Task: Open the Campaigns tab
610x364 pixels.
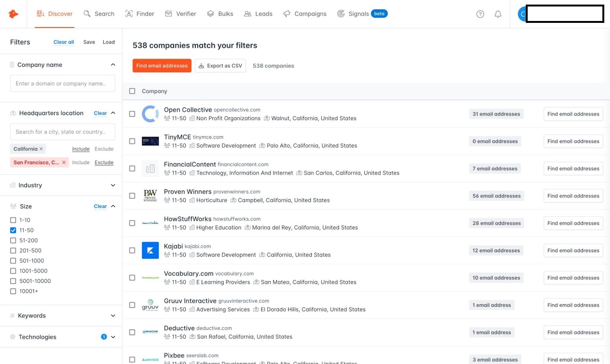Action: (305, 14)
